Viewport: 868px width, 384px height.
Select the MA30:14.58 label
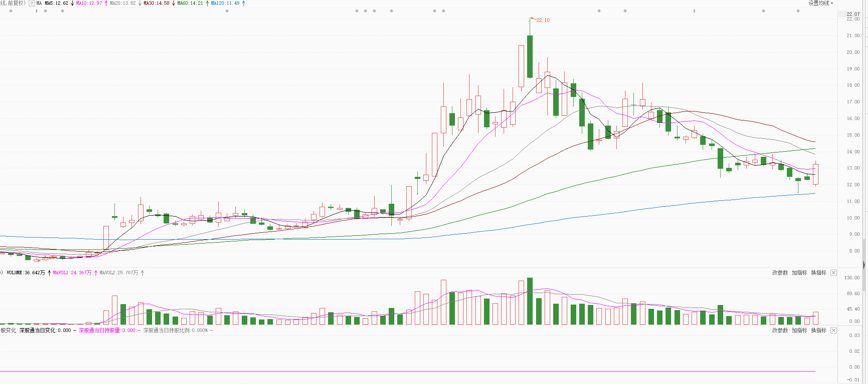tap(156, 3)
